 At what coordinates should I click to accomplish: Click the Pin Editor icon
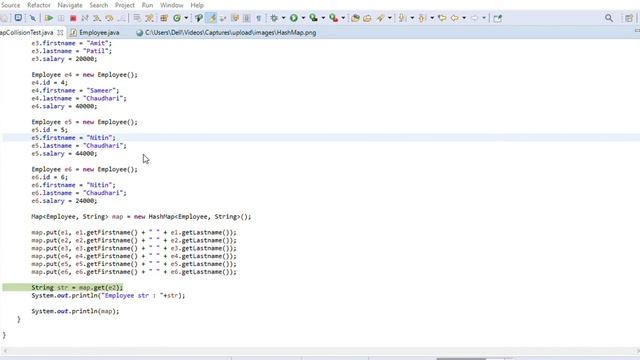pyautogui.click(x=498, y=18)
